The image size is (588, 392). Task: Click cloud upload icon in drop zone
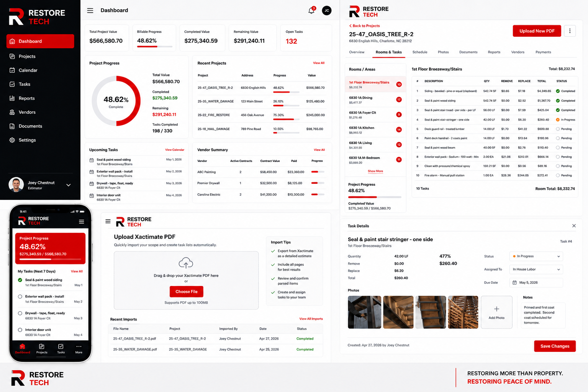(x=186, y=263)
